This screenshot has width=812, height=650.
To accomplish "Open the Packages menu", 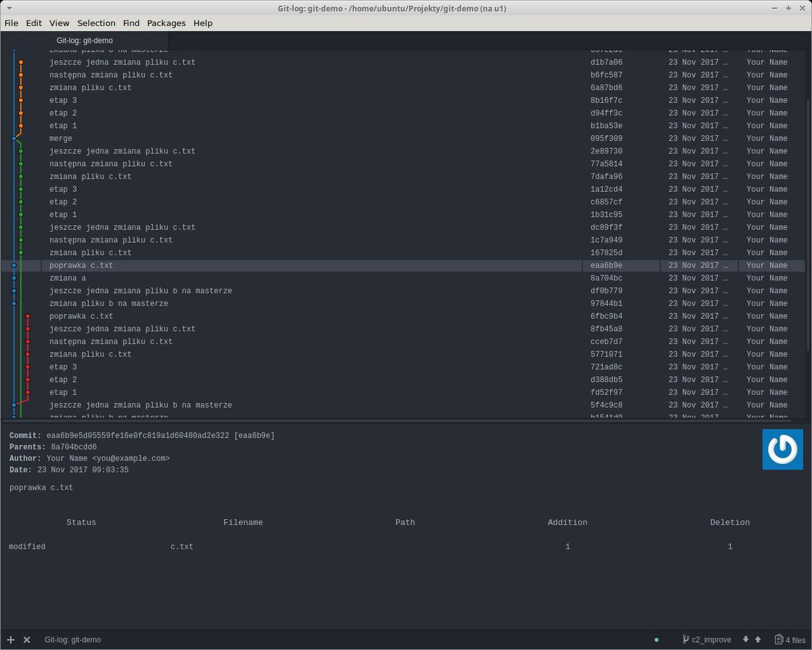I will [x=166, y=23].
